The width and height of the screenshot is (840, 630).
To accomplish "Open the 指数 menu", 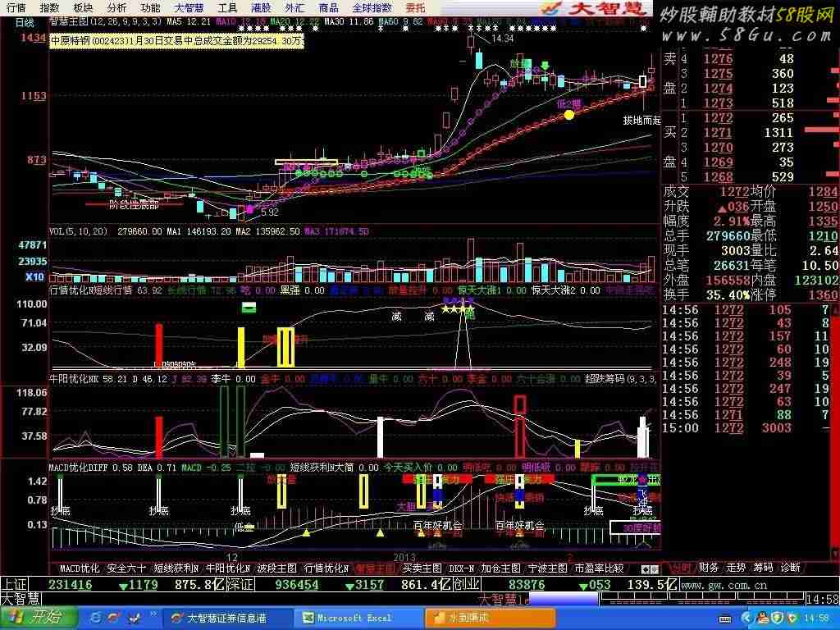I will click(x=50, y=7).
